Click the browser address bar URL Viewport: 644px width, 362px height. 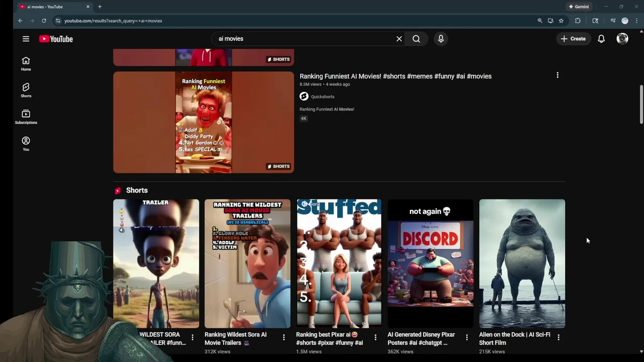113,21
